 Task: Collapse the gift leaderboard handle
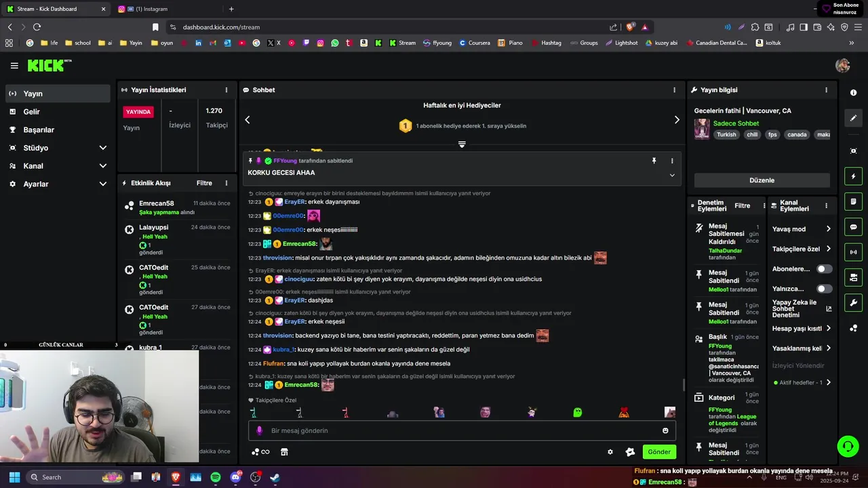(x=462, y=144)
